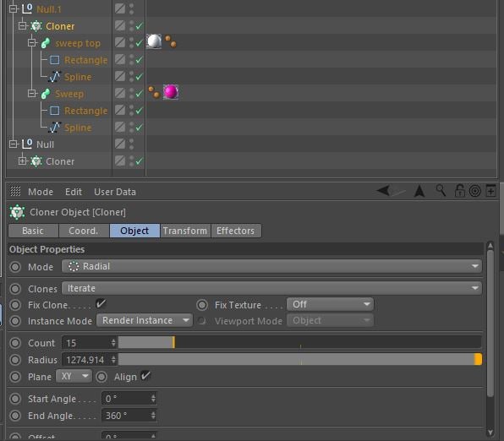
Task: Click the Radius animation circle
Action: pyautogui.click(x=15, y=360)
